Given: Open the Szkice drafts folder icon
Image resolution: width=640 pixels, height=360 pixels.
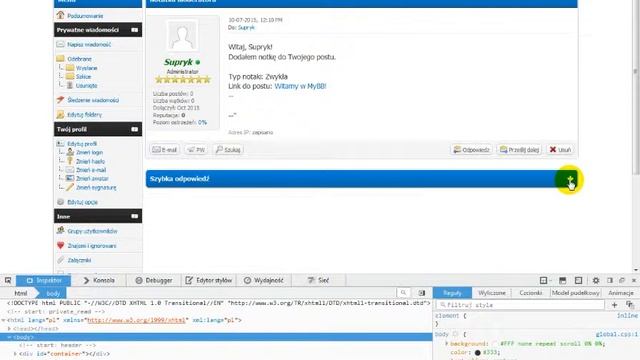Looking at the screenshot, I should click(x=70, y=76).
